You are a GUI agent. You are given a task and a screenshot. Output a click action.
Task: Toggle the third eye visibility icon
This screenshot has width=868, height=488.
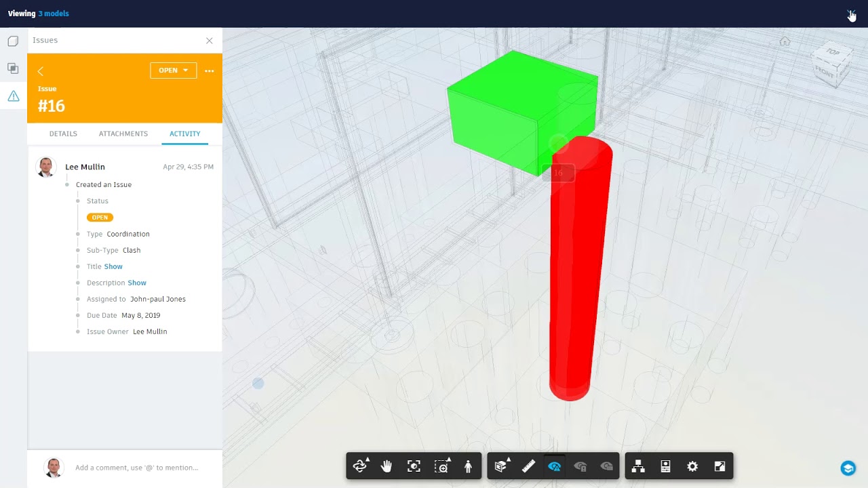point(607,466)
